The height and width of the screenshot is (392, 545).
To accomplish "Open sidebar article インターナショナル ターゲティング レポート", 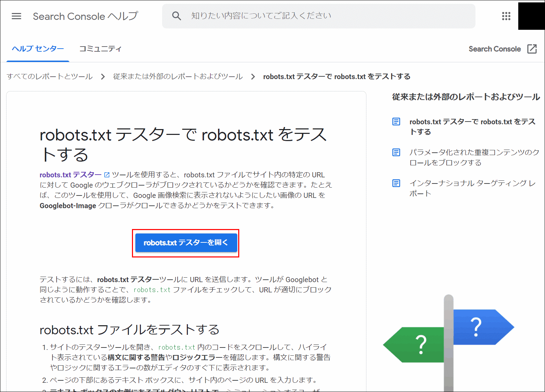I will (472, 188).
